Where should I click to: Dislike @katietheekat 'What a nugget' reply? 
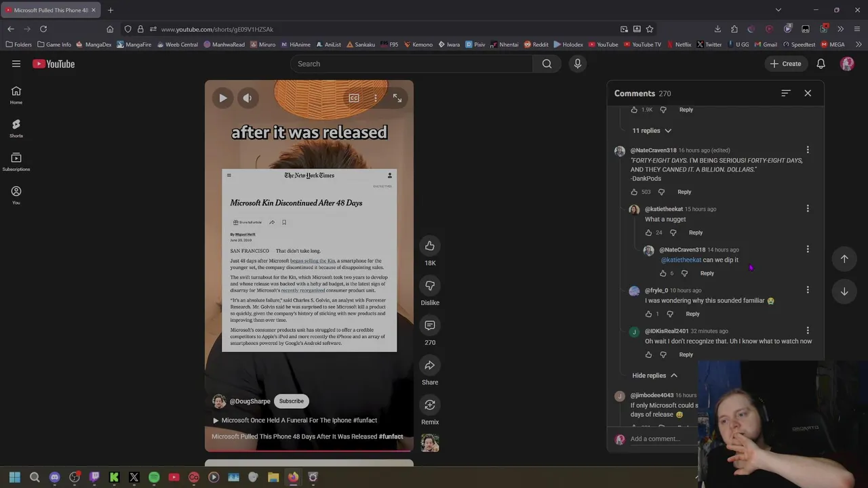673,232
